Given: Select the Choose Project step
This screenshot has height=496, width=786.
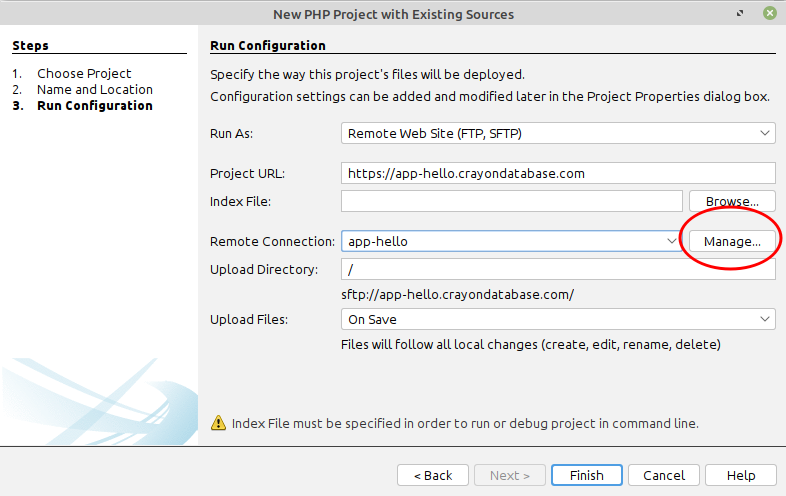Looking at the screenshot, I should pos(84,73).
